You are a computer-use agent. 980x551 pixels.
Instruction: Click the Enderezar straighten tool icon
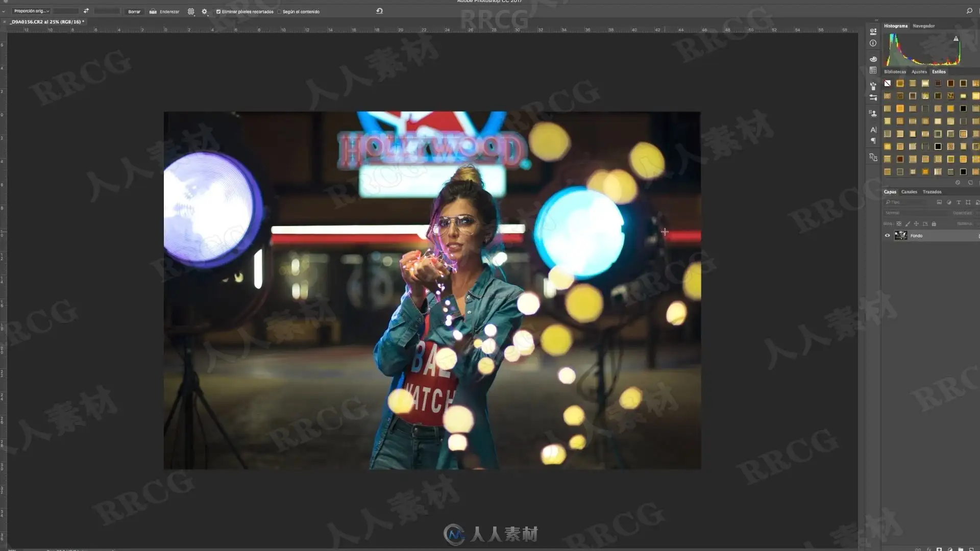coord(153,11)
